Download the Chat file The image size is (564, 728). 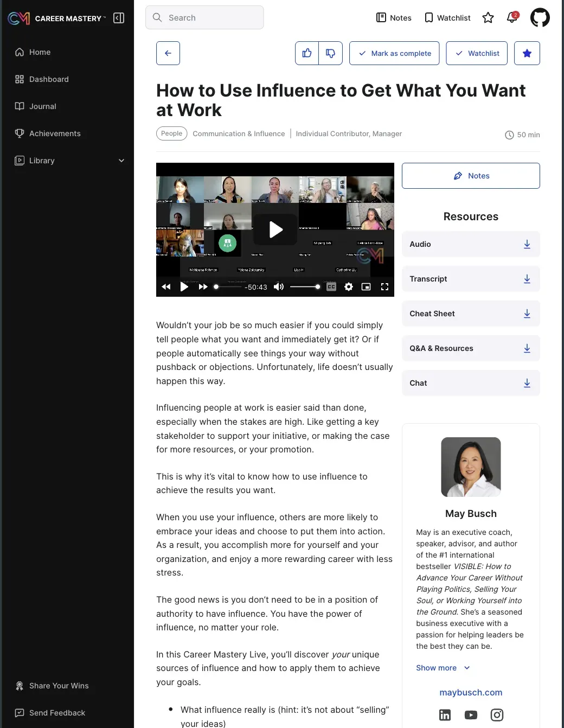[527, 383]
